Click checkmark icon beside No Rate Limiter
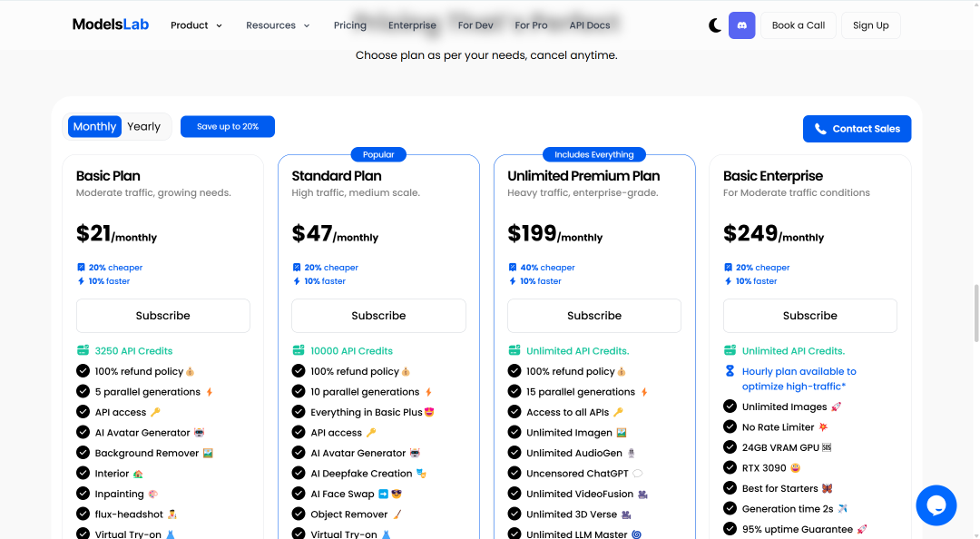Image resolution: width=980 pixels, height=539 pixels. pyautogui.click(x=730, y=427)
